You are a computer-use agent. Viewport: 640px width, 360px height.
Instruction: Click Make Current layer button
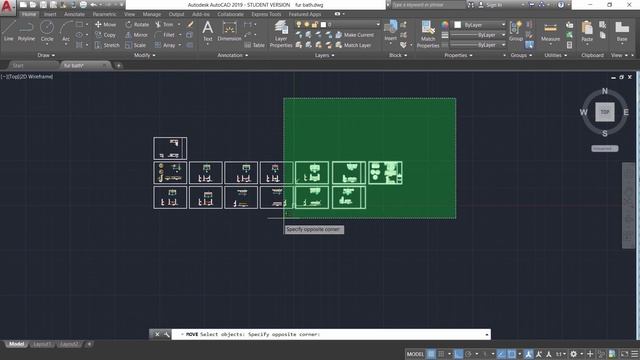coord(355,35)
